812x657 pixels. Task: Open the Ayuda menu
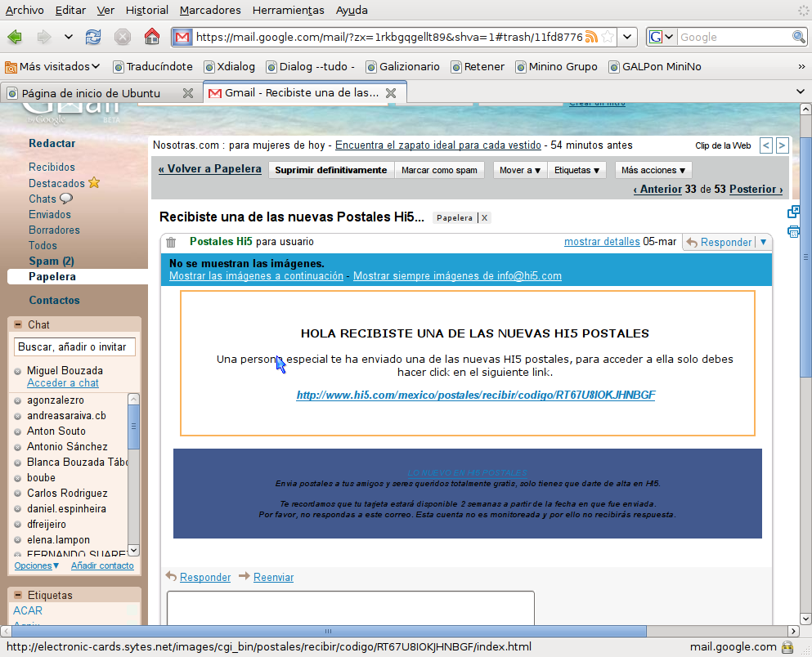pos(352,10)
